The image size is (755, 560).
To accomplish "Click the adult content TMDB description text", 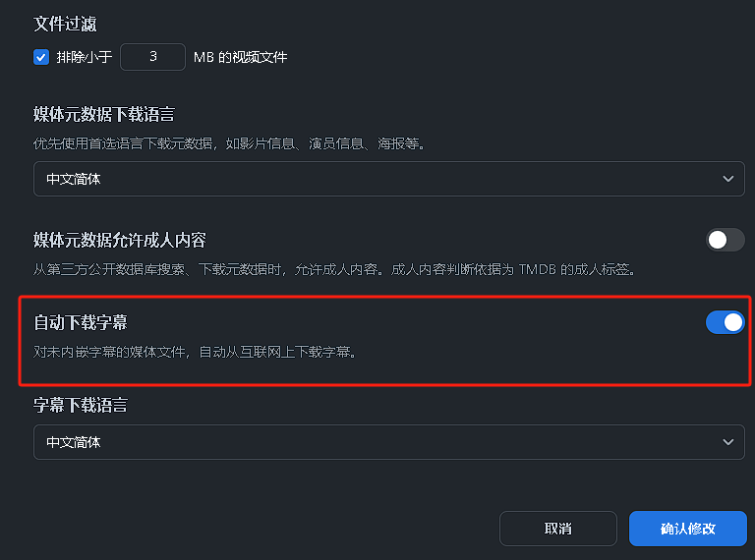I will click(334, 268).
